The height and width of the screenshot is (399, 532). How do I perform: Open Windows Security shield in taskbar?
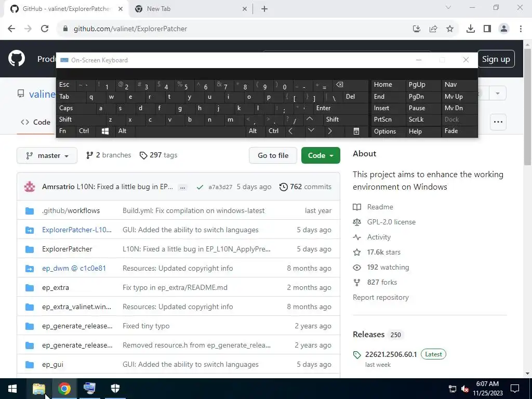115,389
